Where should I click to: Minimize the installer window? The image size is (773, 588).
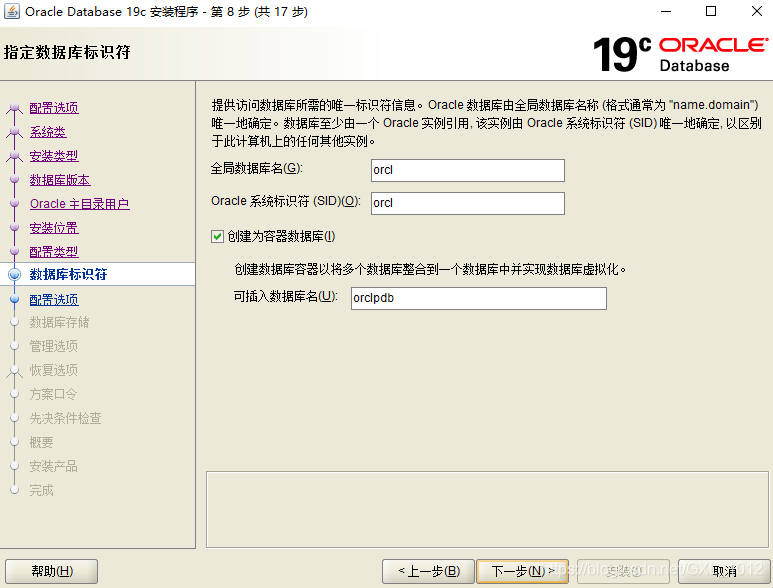click(666, 11)
